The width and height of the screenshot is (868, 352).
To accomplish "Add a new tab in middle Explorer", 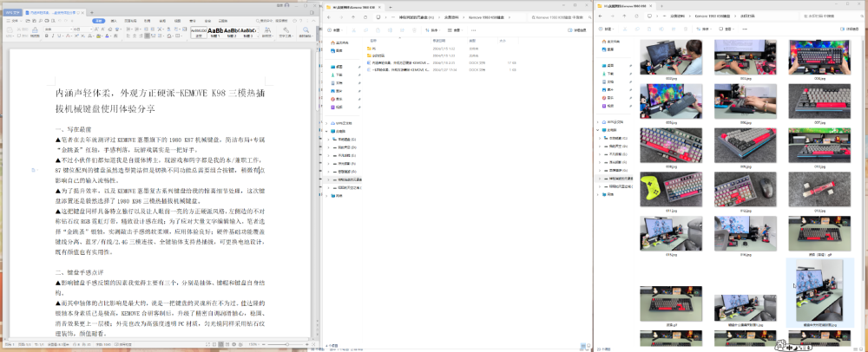I will click(391, 7).
